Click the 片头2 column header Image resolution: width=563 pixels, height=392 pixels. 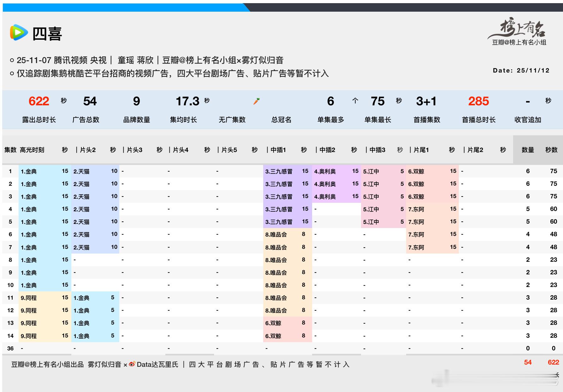[87, 150]
